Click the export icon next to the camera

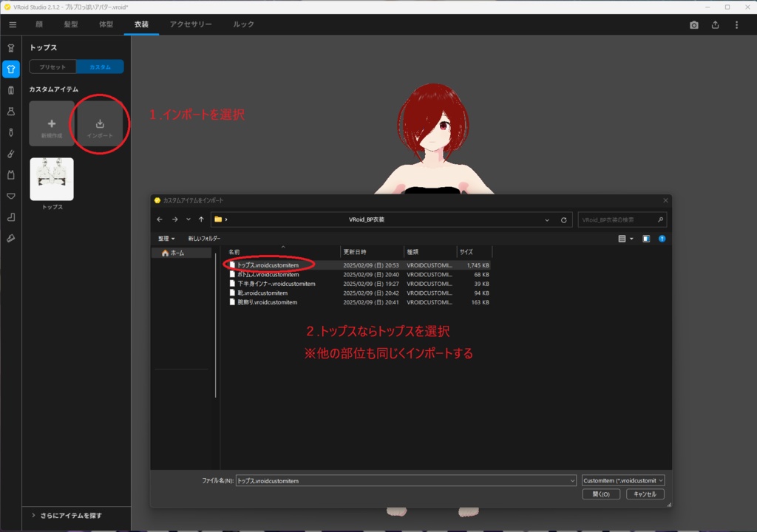tap(715, 24)
